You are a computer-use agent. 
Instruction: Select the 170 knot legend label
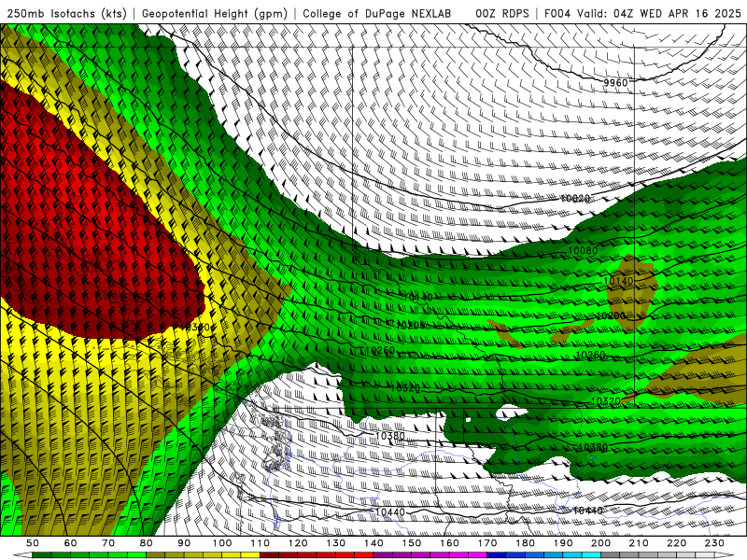pyautogui.click(x=487, y=543)
